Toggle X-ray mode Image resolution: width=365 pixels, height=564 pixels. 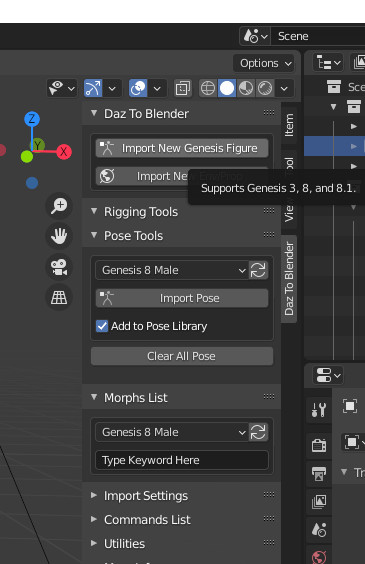(x=183, y=88)
